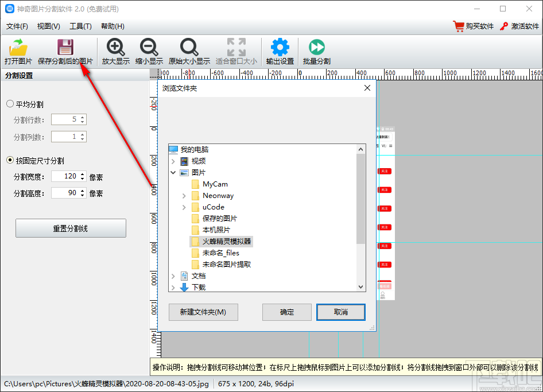543x392 pixels.
Task: Select the MyCam folder
Action: point(215,184)
